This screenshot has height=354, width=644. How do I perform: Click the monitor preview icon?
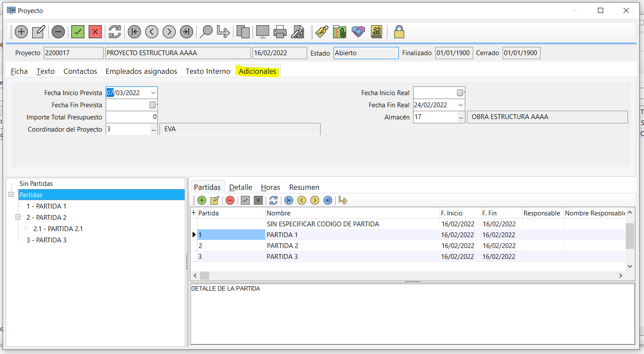tap(263, 32)
